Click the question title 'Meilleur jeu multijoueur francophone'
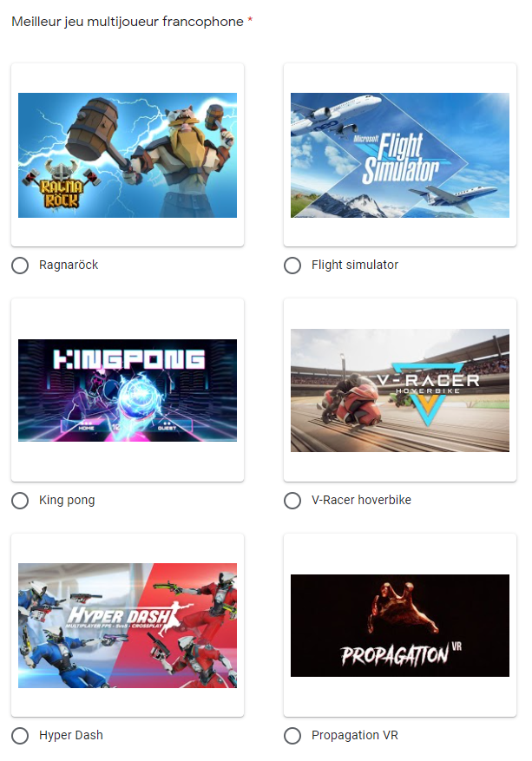 [x=128, y=22]
